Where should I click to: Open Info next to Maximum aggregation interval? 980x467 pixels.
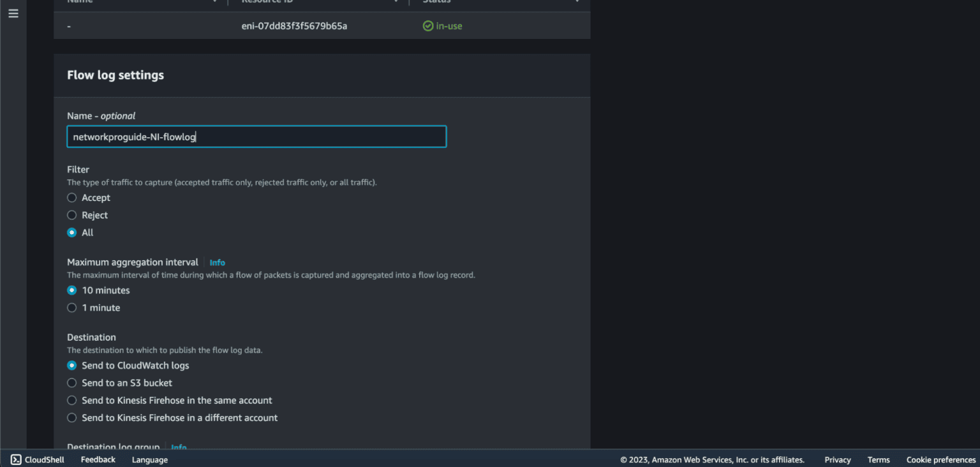tap(217, 263)
